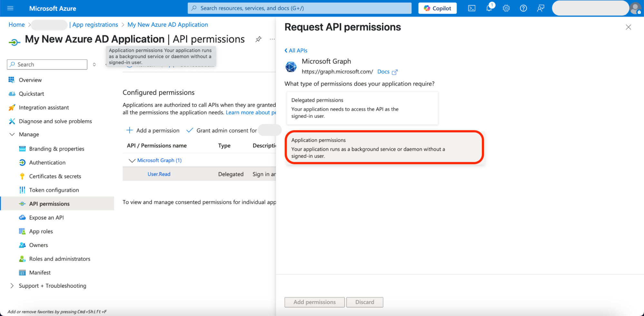Click the Home breadcrumb
Image resolution: width=644 pixels, height=316 pixels.
16,25
